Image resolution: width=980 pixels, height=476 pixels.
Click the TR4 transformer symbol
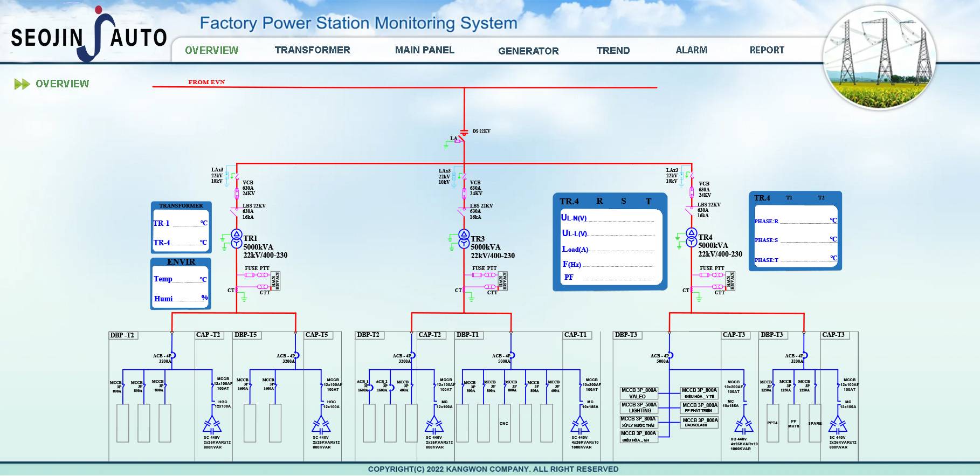(692, 238)
